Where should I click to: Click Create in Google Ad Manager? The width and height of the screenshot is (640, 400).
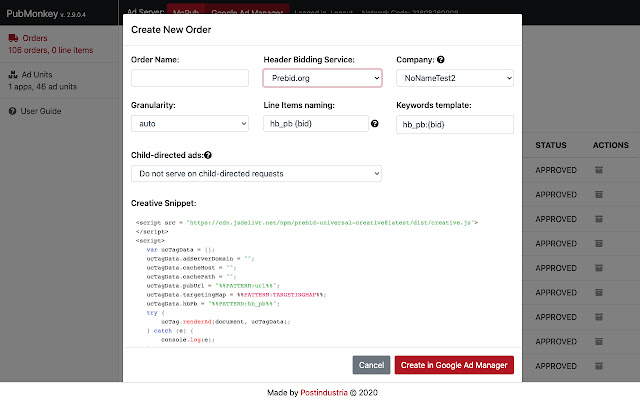click(454, 365)
